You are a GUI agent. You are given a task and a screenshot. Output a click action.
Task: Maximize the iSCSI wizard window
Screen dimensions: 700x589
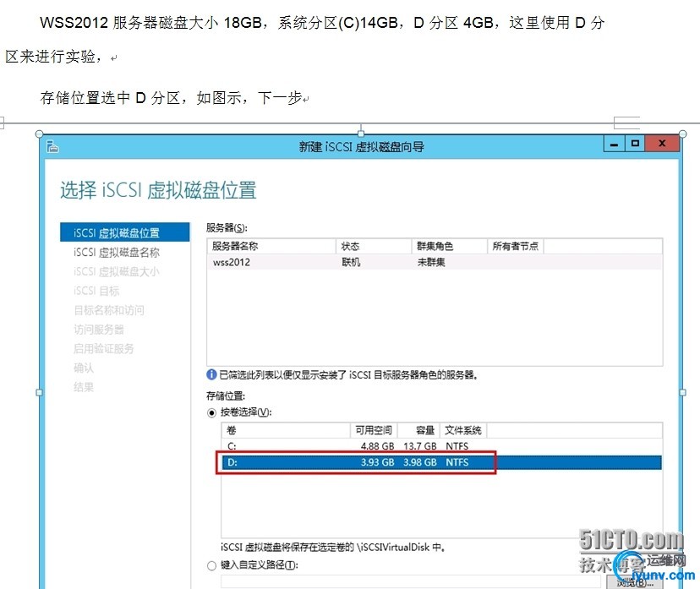(635, 144)
